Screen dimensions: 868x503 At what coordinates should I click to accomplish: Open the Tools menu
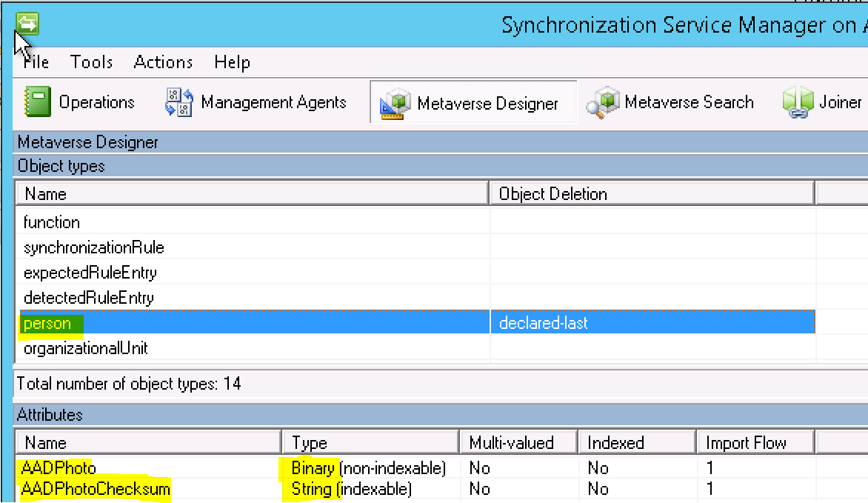(91, 62)
